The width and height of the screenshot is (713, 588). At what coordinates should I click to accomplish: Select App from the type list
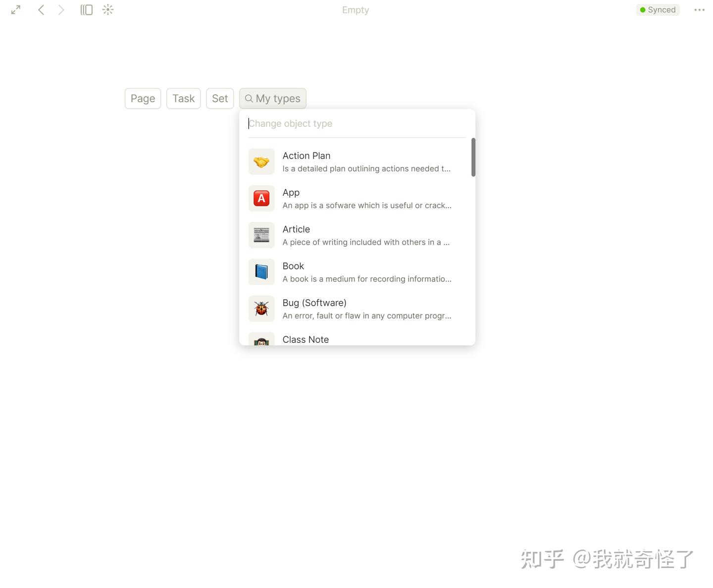pyautogui.click(x=357, y=198)
